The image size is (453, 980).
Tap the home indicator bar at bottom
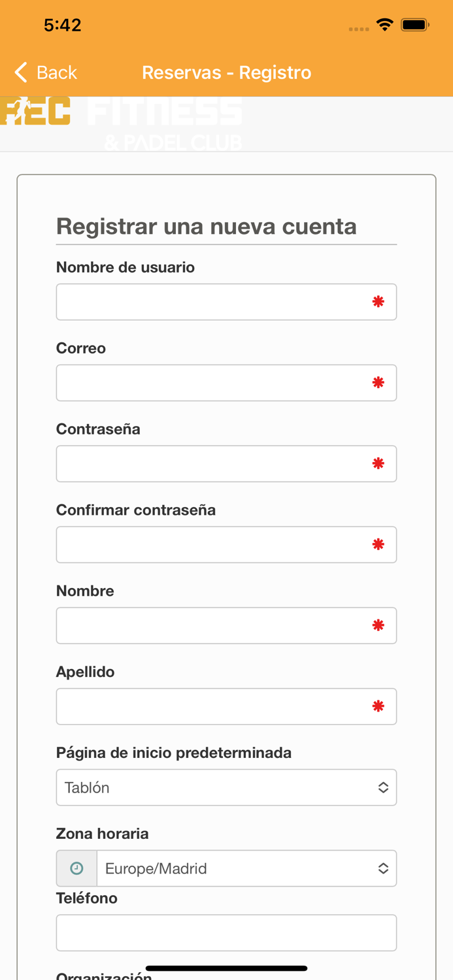[226, 968]
